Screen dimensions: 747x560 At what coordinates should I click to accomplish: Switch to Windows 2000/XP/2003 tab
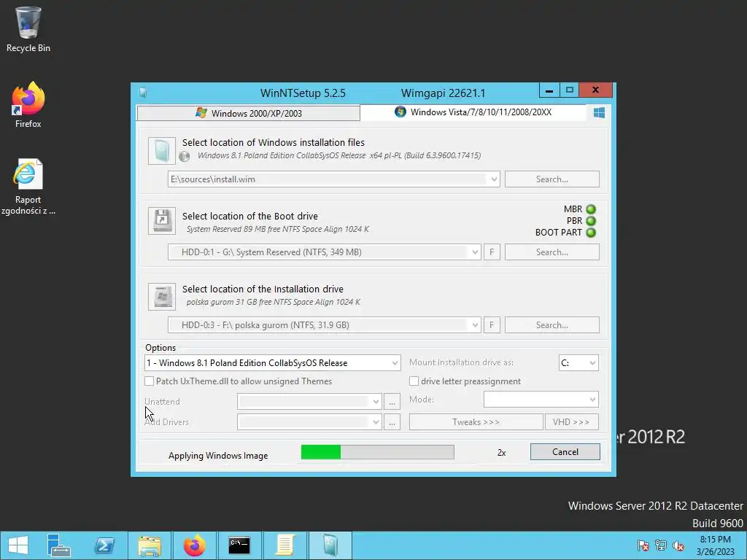point(248,113)
